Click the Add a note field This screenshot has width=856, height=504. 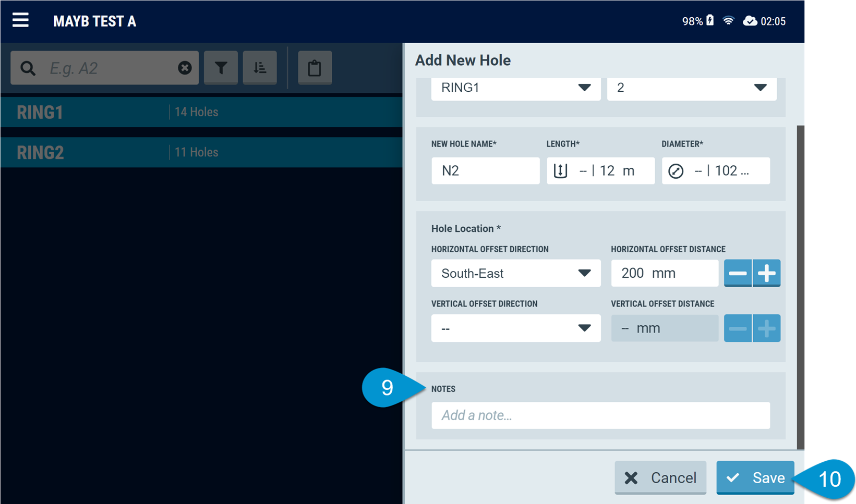pyautogui.click(x=600, y=415)
